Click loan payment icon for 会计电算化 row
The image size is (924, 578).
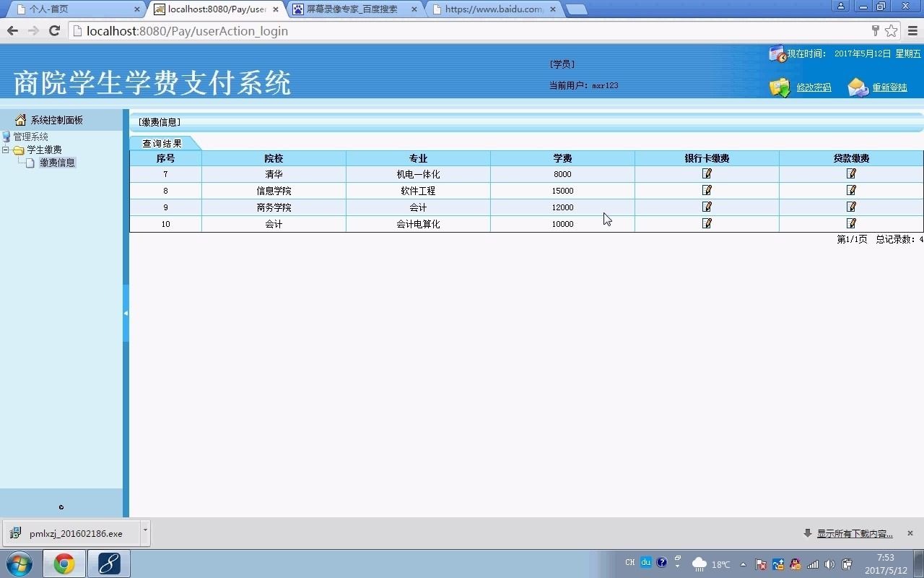[x=851, y=223]
